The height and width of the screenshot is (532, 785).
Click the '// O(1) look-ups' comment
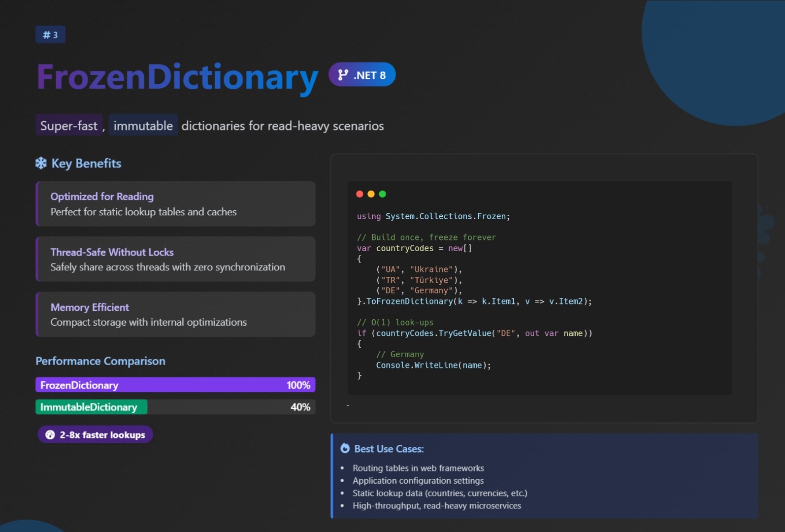[x=395, y=323]
